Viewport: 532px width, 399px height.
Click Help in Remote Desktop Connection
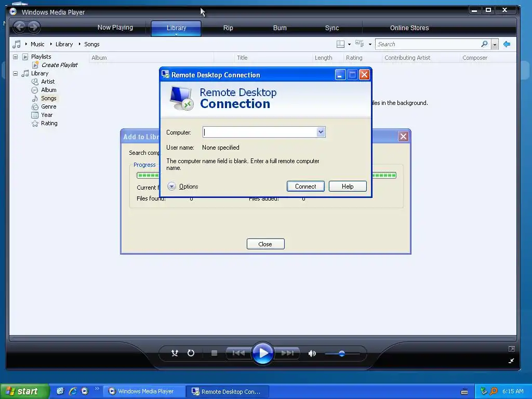pos(348,187)
